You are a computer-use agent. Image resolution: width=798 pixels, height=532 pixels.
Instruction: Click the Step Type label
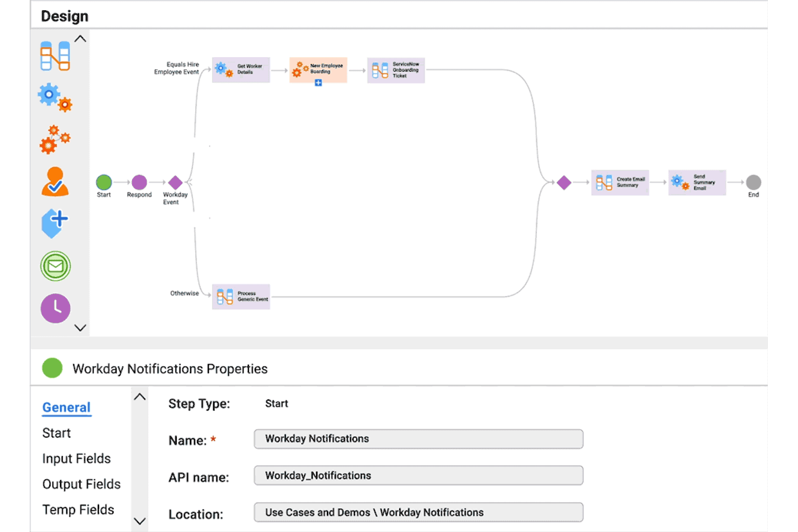point(199,404)
